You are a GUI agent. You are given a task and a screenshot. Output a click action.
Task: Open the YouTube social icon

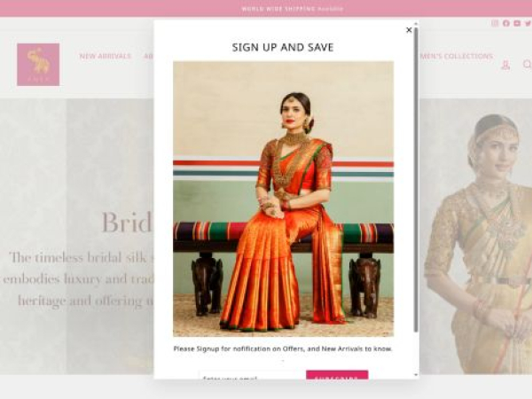[517, 23]
